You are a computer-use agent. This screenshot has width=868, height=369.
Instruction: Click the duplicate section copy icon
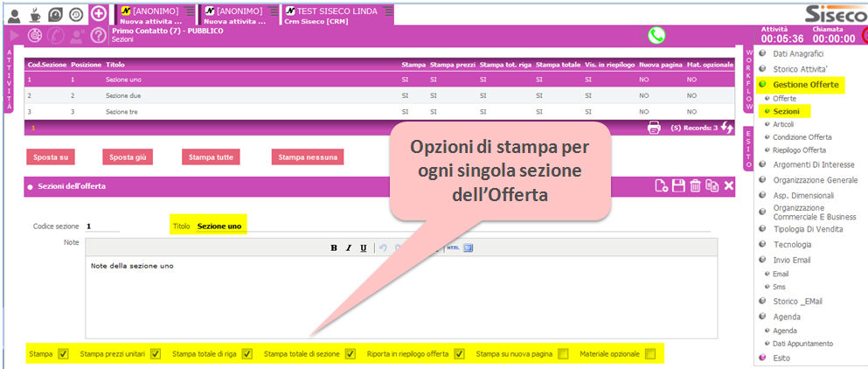point(712,185)
